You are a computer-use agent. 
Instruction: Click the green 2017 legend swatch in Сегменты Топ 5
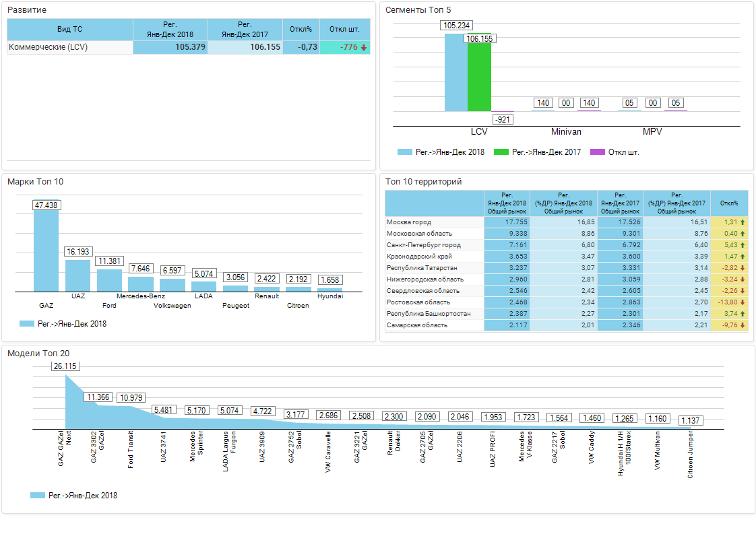501,152
